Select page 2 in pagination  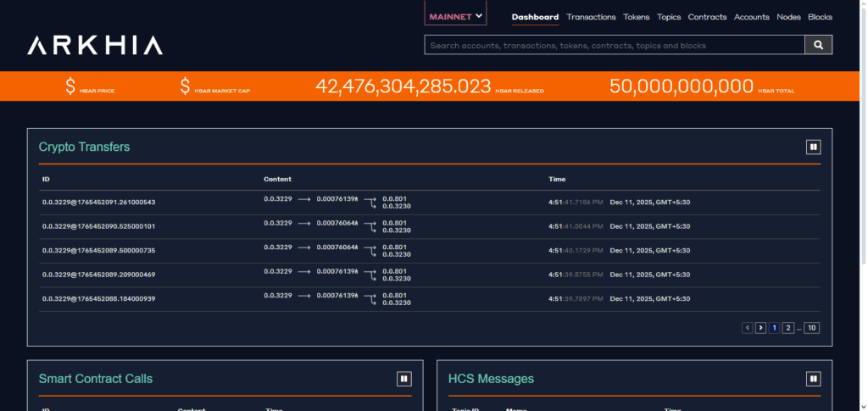787,328
